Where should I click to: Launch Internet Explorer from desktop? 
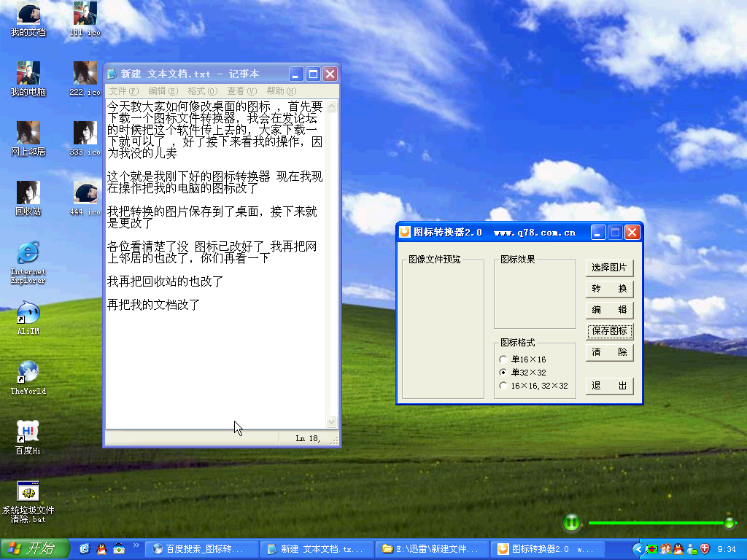tap(28, 262)
